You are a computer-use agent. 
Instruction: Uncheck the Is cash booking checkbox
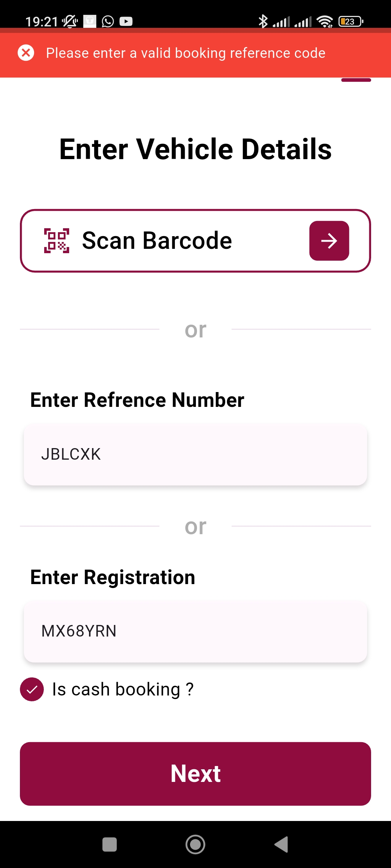[32, 689]
